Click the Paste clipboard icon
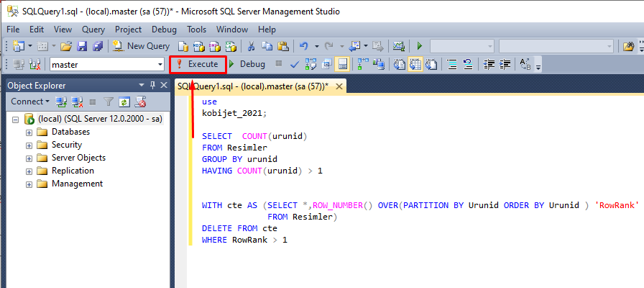644x288 pixels. (x=282, y=46)
